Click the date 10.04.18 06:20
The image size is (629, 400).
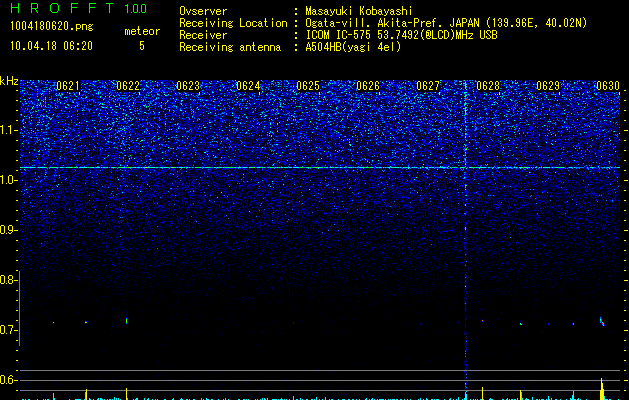(x=51, y=46)
